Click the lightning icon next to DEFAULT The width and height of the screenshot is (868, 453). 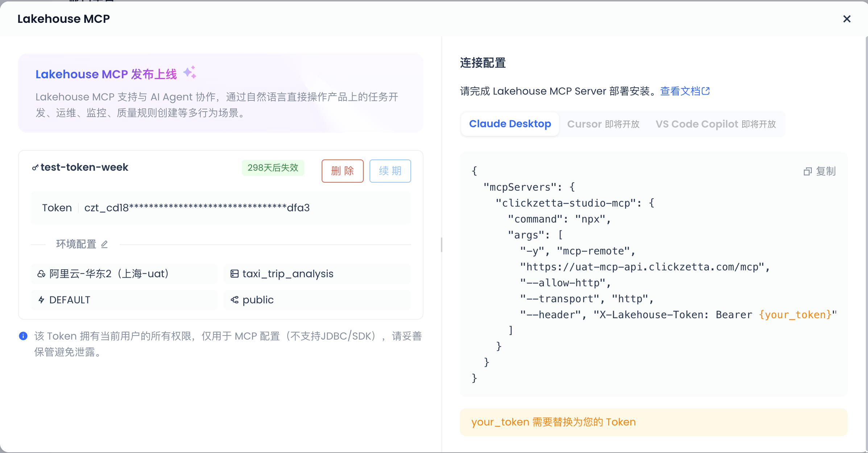[x=41, y=300]
